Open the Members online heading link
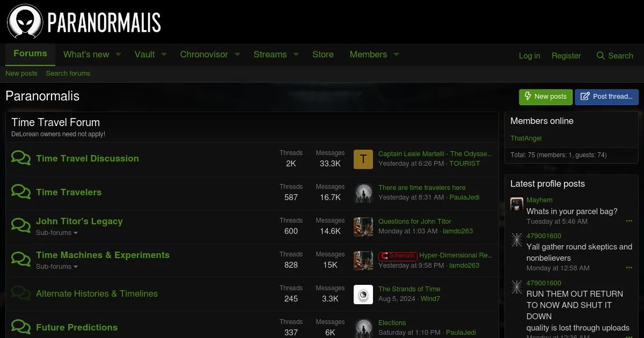Screen dimensions: 644x338 click(541, 121)
